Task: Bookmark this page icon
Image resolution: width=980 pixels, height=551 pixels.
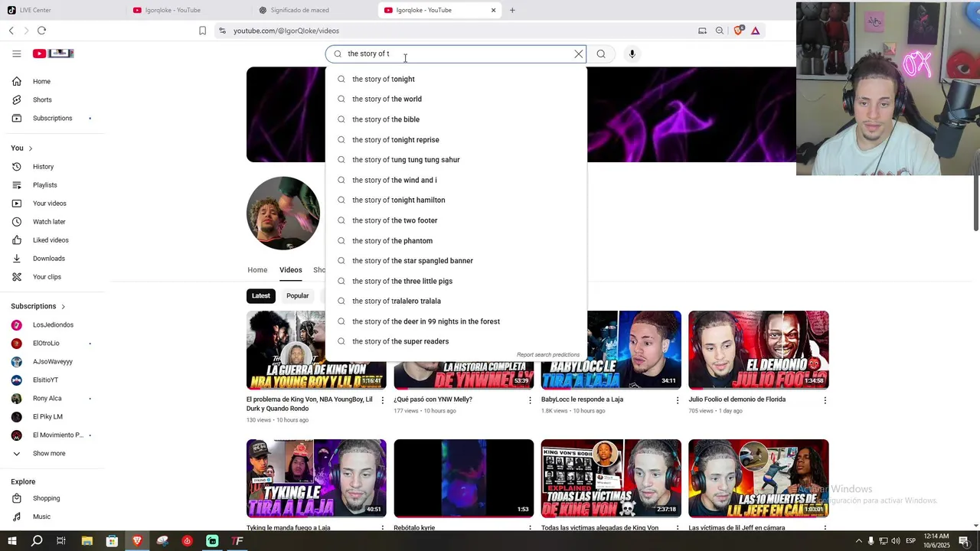Action: [x=202, y=31]
